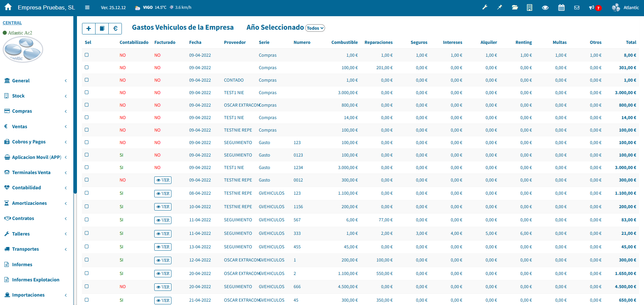
Task: Click the euro icon button
Action: (115, 29)
